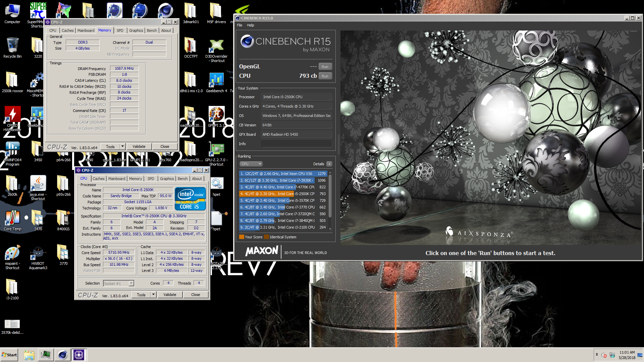
Task: Expand ranking Details arrow button
Action: [329, 164]
